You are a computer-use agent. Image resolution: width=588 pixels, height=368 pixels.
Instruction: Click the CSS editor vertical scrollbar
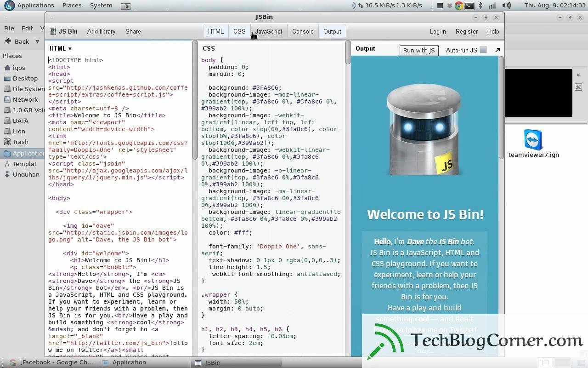[348, 52]
